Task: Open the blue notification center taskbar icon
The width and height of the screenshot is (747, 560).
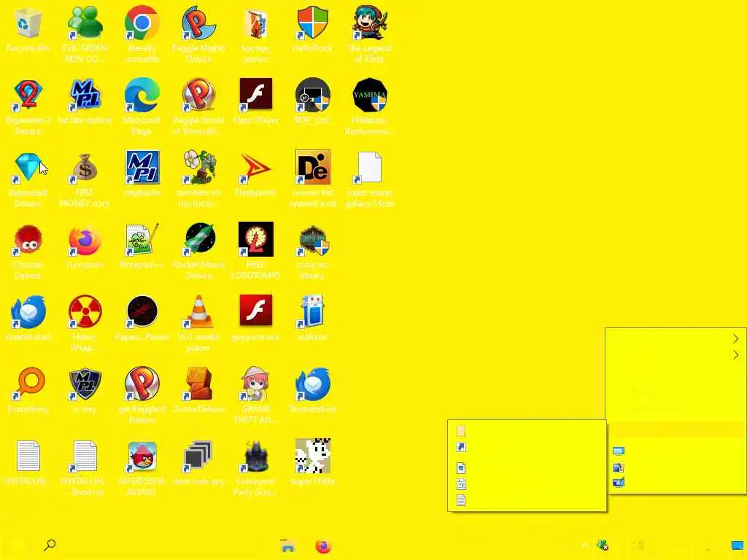Action: [x=737, y=545]
